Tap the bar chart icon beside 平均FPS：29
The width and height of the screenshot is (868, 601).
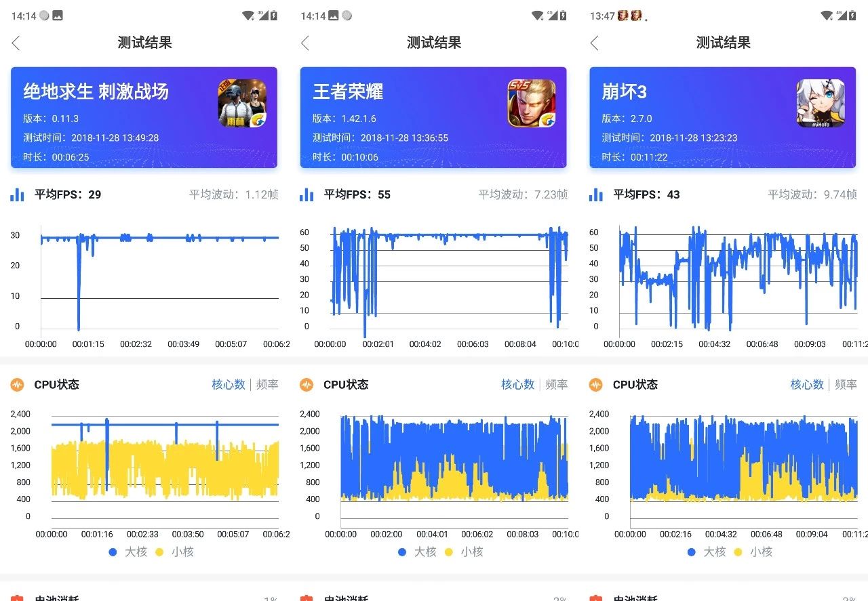point(18,195)
